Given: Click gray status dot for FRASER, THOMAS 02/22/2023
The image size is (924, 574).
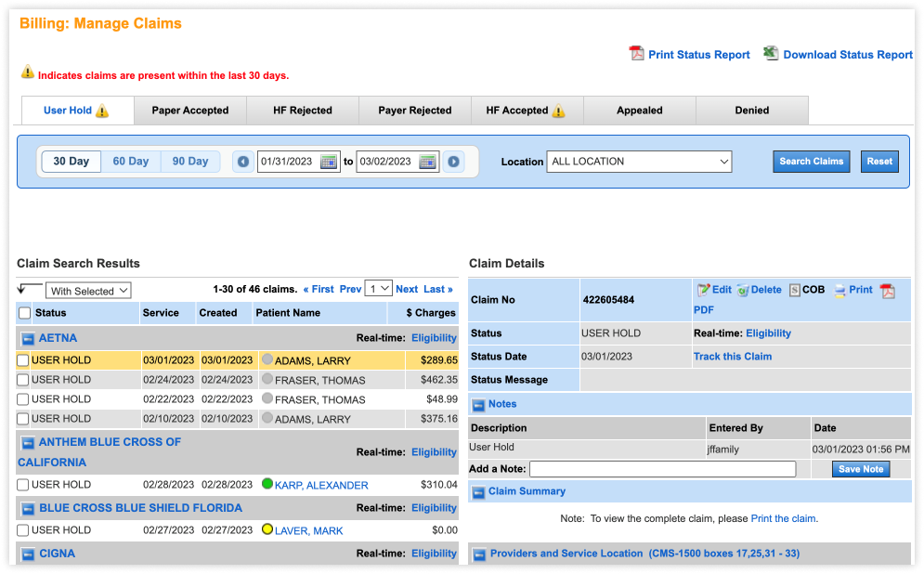Looking at the screenshot, I should pos(267,398).
